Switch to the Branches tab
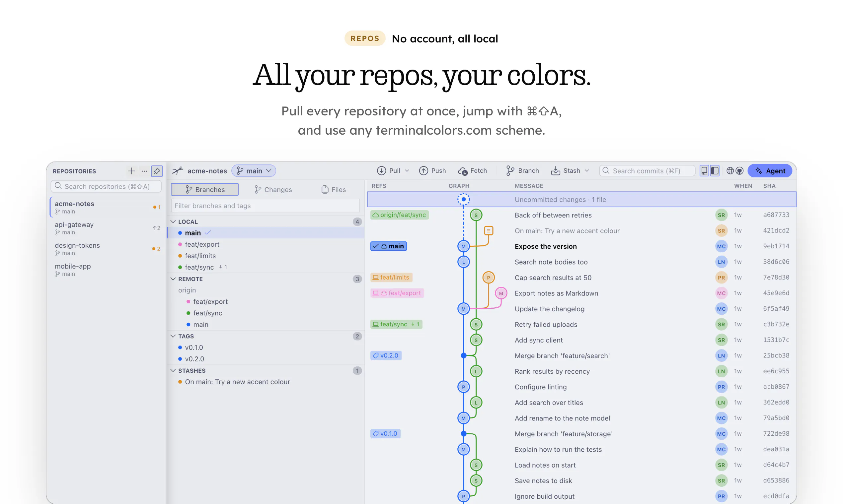The width and height of the screenshot is (843, 504). tap(205, 190)
